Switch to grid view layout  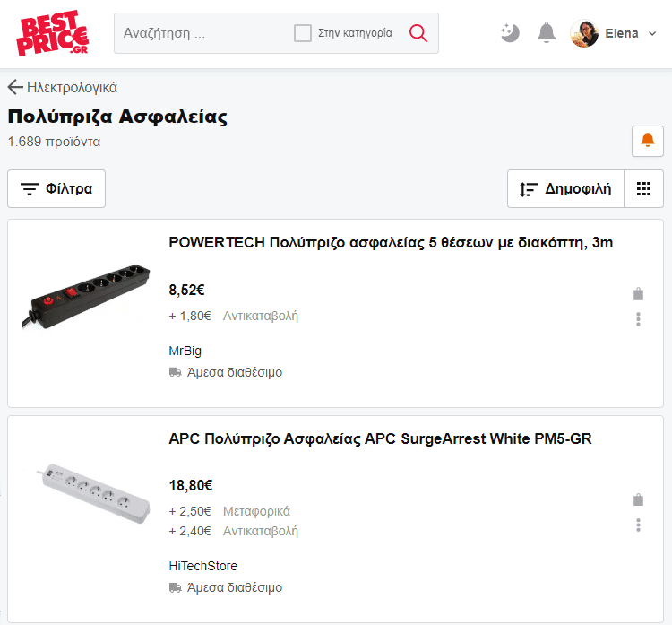click(x=643, y=188)
